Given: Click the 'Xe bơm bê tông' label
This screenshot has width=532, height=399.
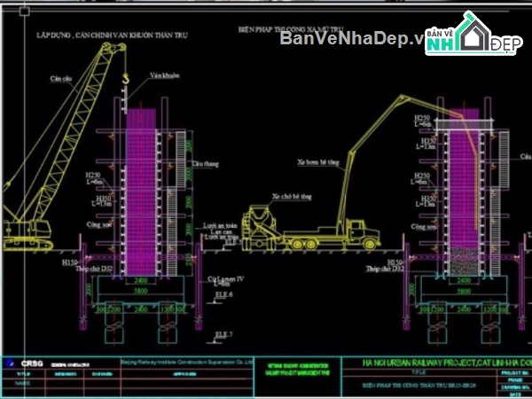Looking at the screenshot, I should (x=318, y=162).
